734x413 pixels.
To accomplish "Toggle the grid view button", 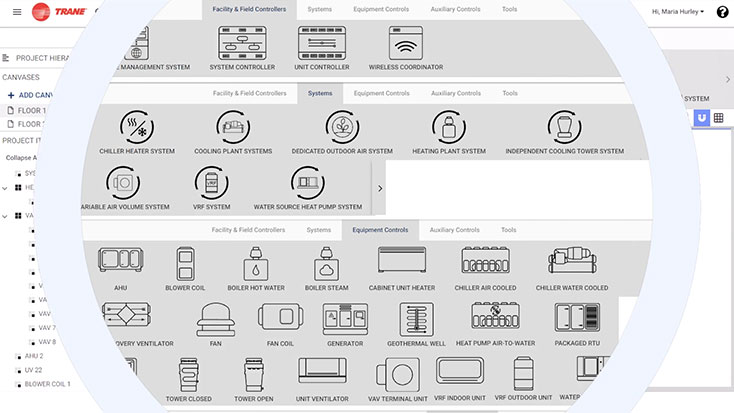I will tap(719, 118).
